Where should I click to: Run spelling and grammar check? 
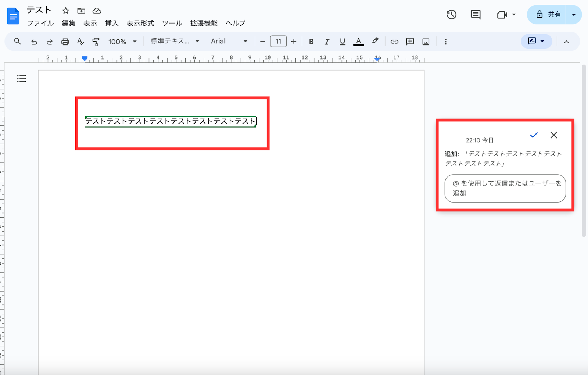(x=80, y=42)
